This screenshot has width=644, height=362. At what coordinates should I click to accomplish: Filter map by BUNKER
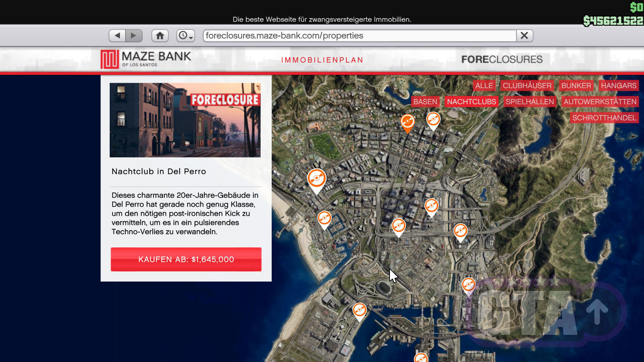[576, 85]
